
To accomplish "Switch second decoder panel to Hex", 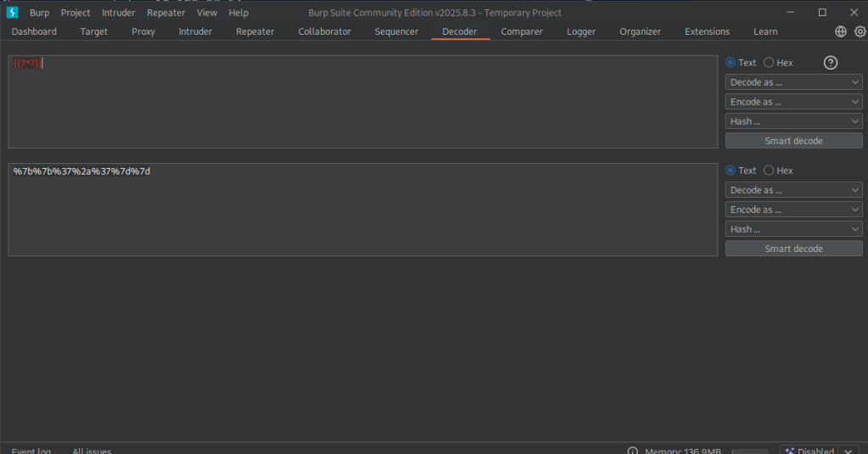I will [x=769, y=171].
